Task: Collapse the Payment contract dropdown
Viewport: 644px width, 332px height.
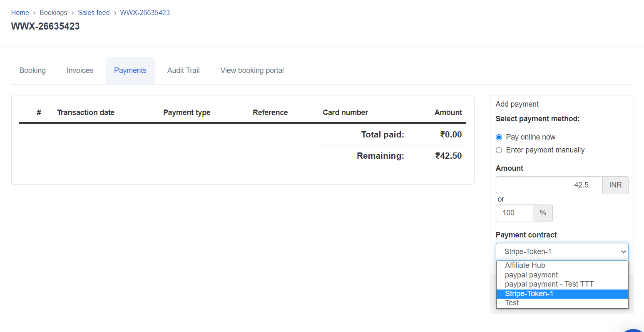Action: (x=562, y=252)
